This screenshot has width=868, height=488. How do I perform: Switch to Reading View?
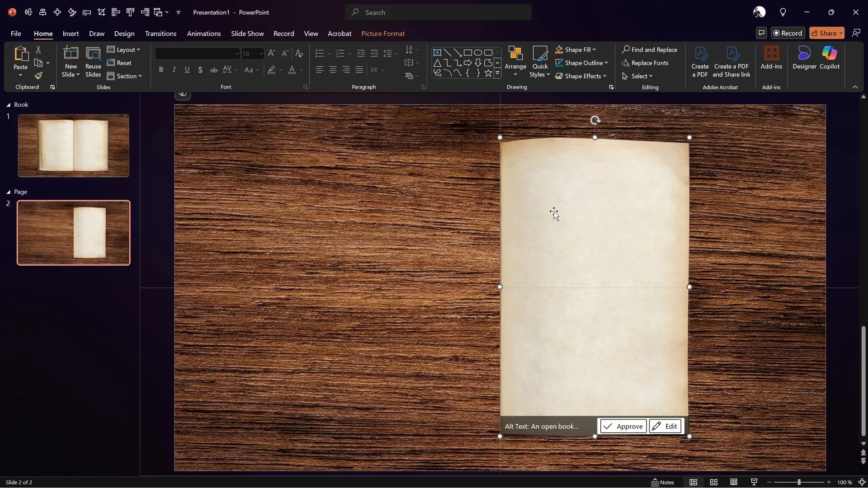(x=734, y=482)
